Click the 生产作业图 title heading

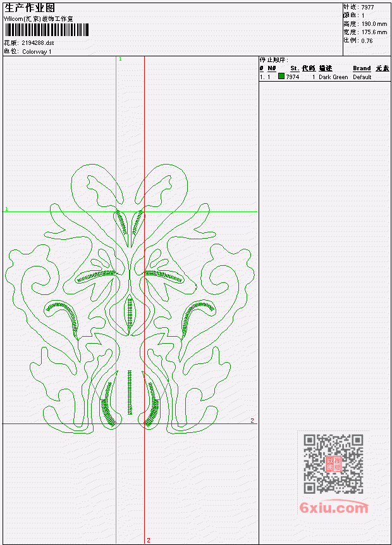click(x=30, y=8)
